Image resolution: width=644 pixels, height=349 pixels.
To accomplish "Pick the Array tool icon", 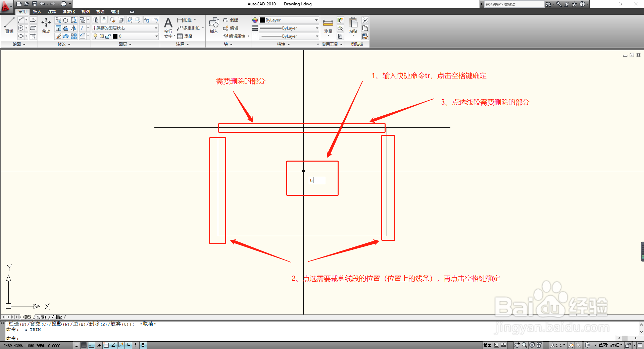I will pos(74,36).
